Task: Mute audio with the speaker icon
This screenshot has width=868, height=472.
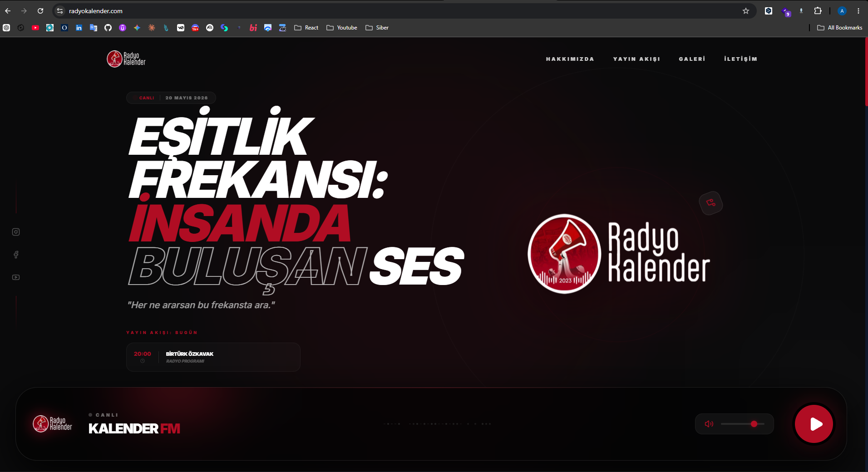Action: tap(709, 424)
